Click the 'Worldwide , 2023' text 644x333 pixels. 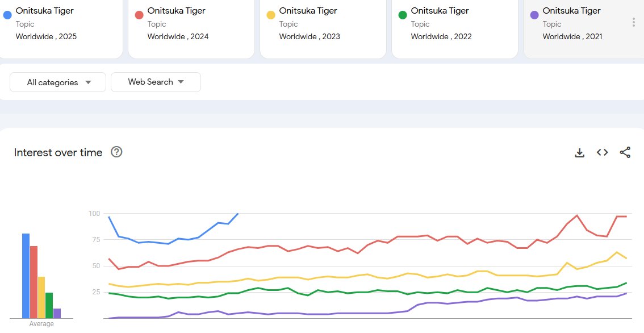pos(310,36)
